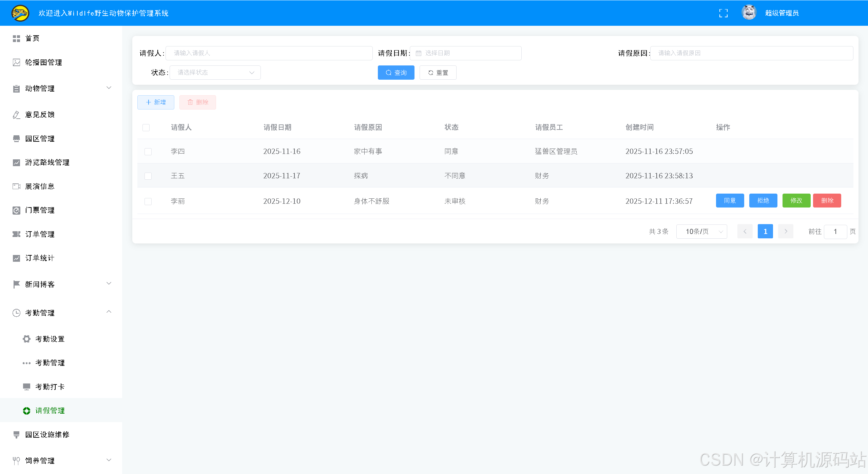Open 首页 menu item
The width and height of the screenshot is (868, 474).
tap(61, 38)
